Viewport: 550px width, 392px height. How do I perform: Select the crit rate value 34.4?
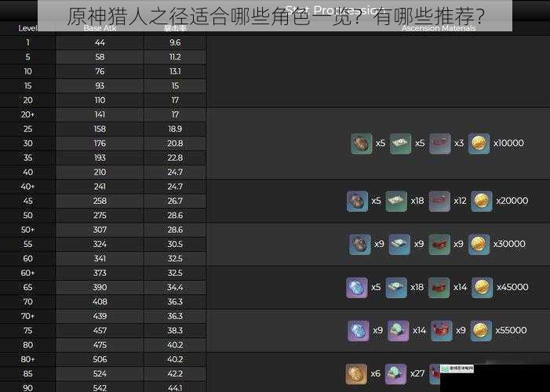click(175, 287)
